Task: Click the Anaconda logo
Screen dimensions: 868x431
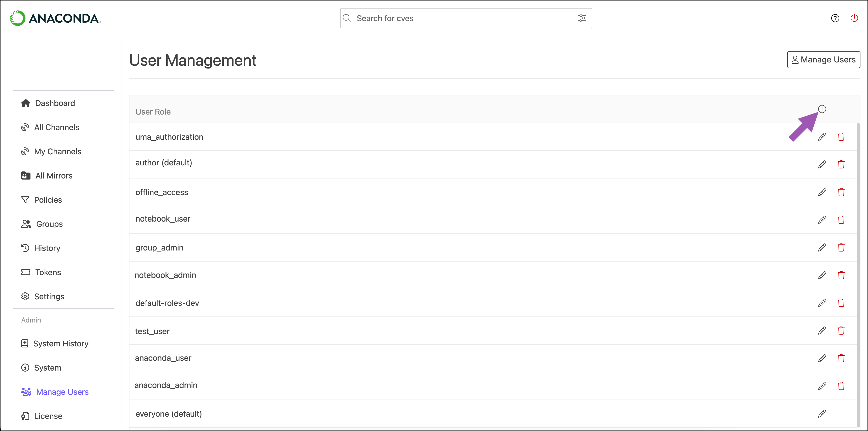Action: [56, 18]
